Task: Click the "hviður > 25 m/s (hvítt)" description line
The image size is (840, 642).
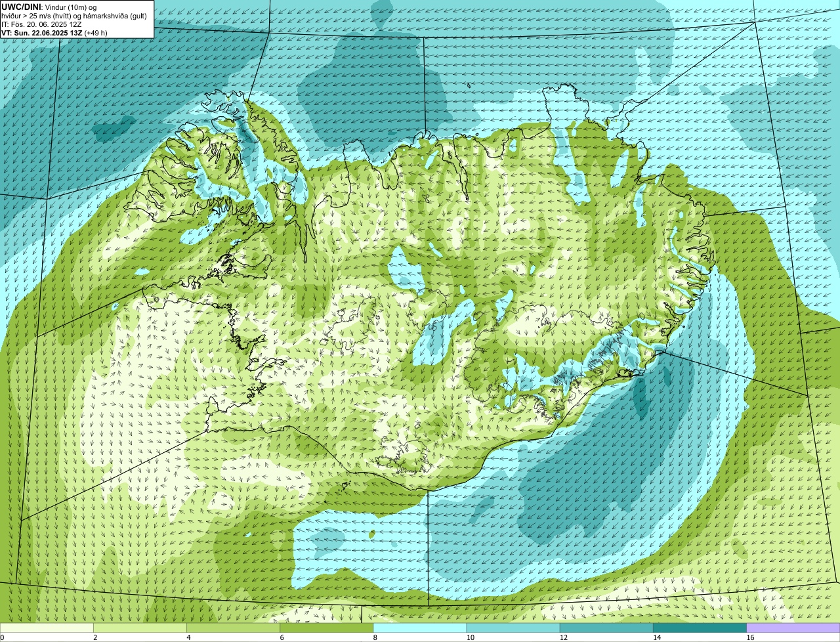Action: click(74, 15)
